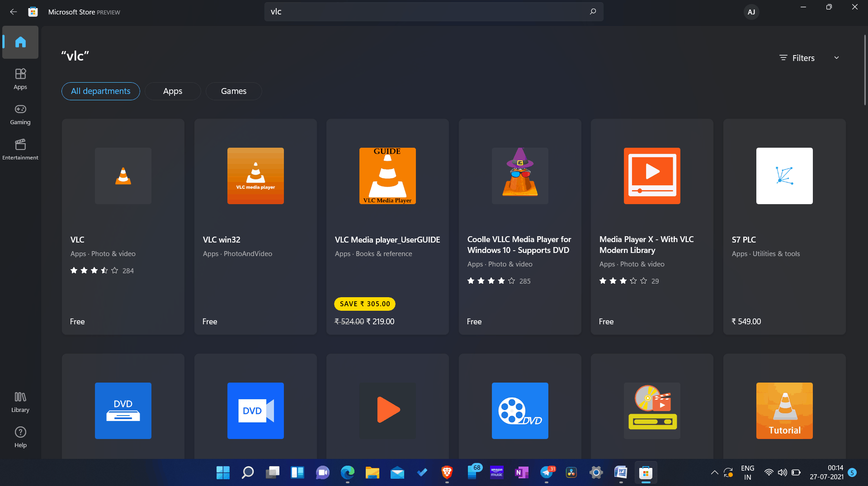
Task: Open Task View on taskbar
Action: 273,472
